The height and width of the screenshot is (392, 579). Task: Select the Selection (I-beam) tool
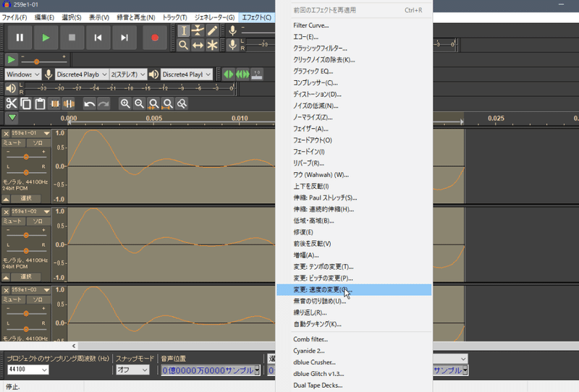(183, 30)
